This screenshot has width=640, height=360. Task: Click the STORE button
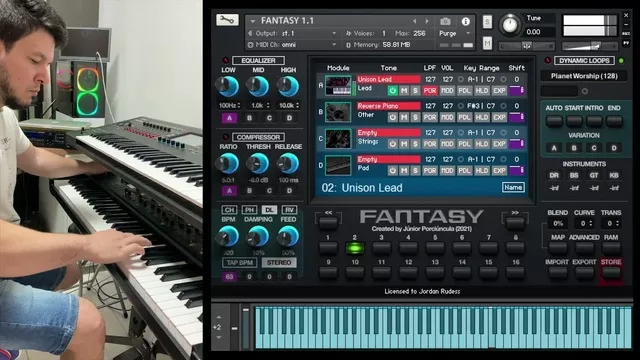click(611, 273)
